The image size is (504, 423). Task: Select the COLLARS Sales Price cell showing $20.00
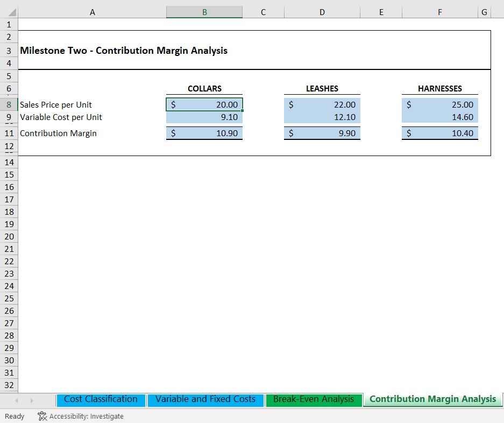coord(204,104)
